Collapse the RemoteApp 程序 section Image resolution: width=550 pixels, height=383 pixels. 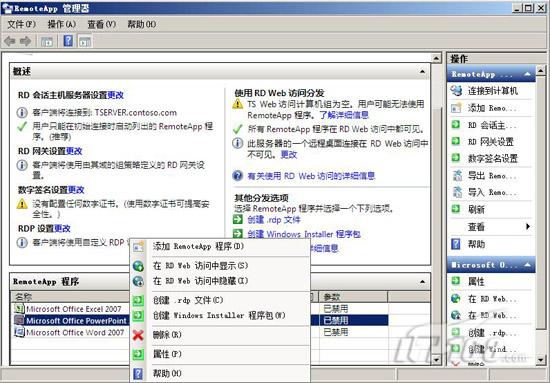pos(422,281)
